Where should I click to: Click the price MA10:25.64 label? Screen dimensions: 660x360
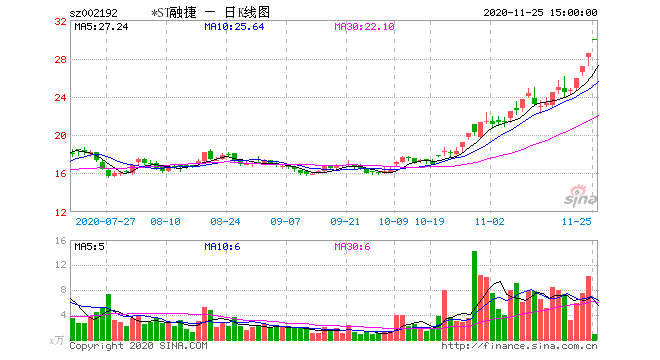234,27
